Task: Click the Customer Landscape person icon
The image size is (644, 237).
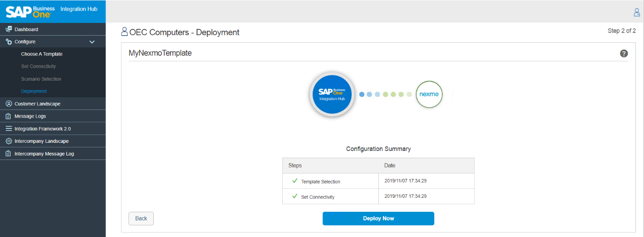Action: [x=9, y=104]
